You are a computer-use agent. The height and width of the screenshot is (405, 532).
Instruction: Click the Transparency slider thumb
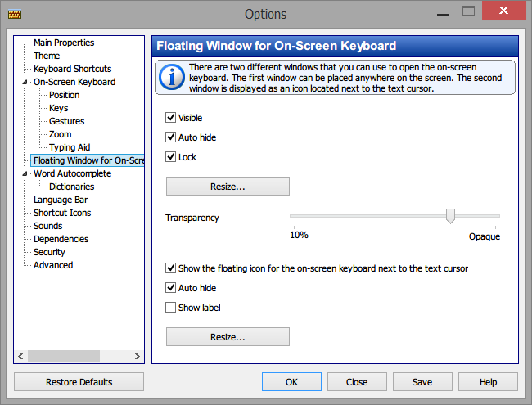point(450,216)
